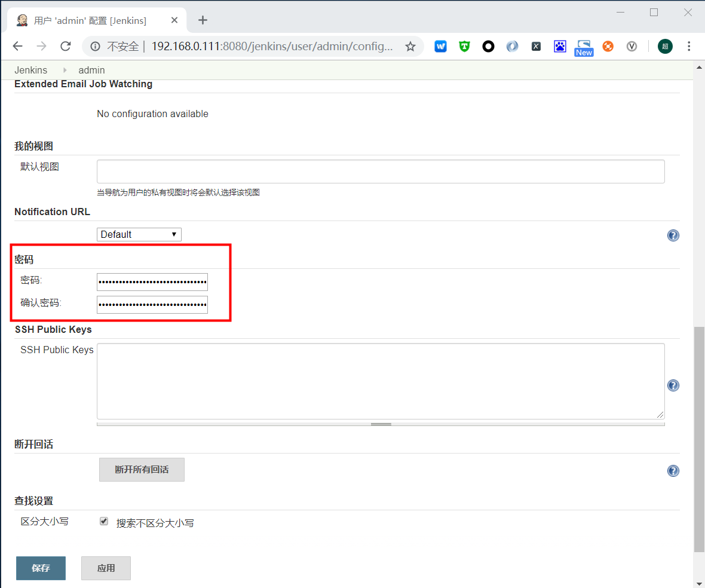
Task: Open the Baidu extension in the toolbar
Action: tap(560, 46)
